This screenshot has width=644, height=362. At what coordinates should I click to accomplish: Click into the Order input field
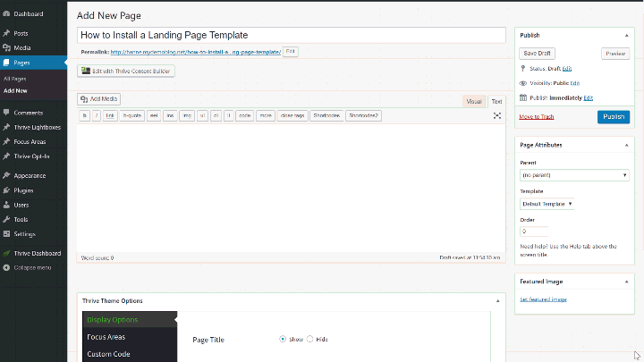[534, 232]
